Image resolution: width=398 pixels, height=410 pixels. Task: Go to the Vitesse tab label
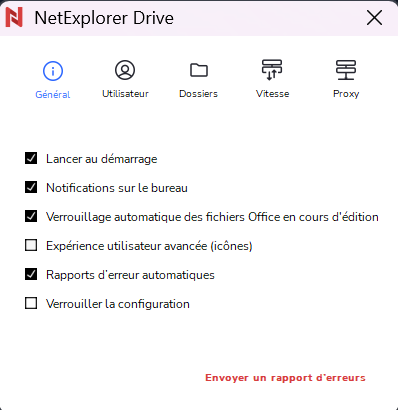coord(272,94)
